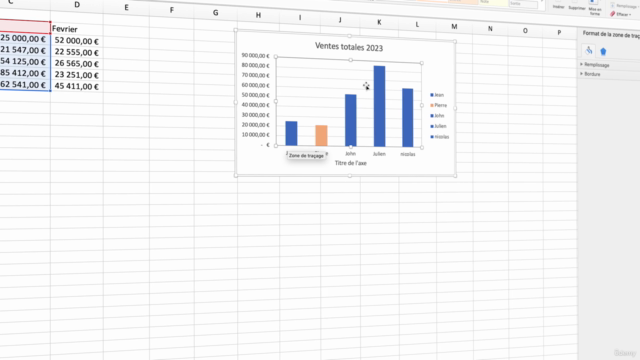Select column G header
The height and width of the screenshot is (360, 640).
pos(215,13)
